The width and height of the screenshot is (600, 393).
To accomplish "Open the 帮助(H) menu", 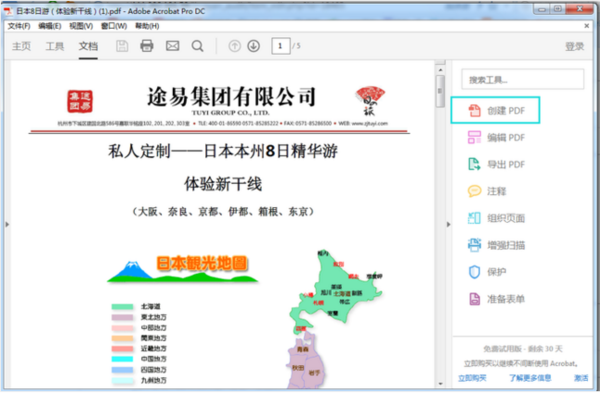I will coord(147,26).
